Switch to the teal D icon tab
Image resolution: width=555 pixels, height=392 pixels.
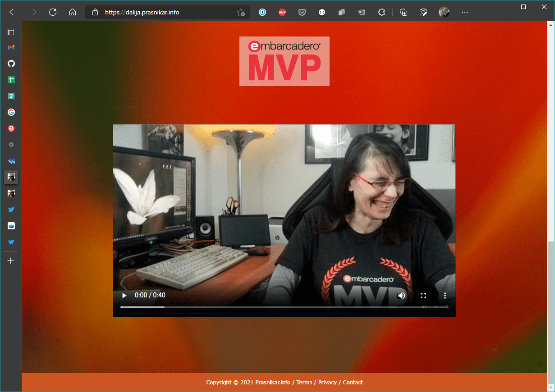[11, 96]
